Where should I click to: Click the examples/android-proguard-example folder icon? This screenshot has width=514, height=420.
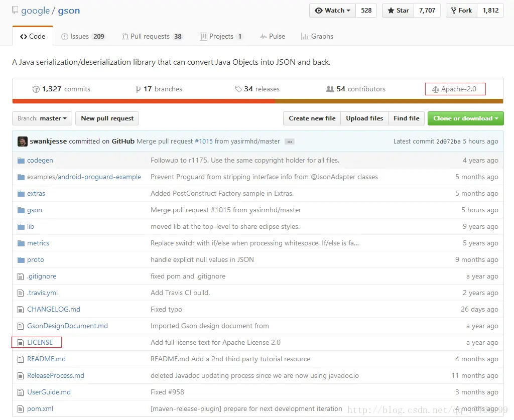click(21, 177)
